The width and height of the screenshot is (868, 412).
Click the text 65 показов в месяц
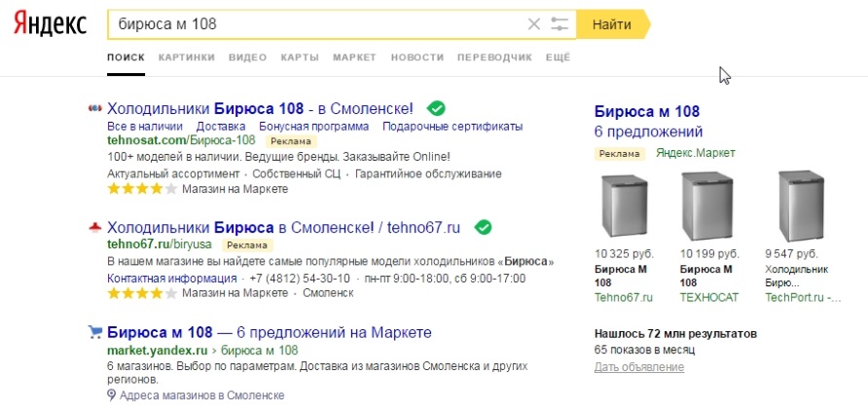(644, 350)
